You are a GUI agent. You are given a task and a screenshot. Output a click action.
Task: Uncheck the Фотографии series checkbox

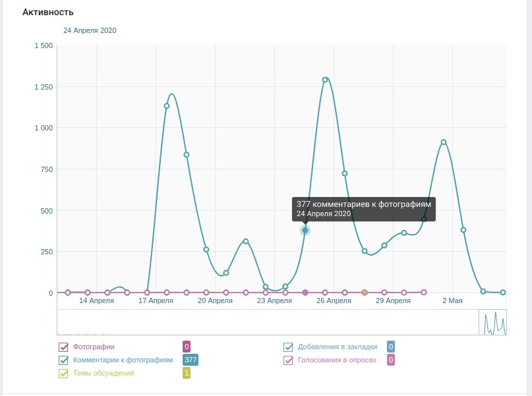[64, 347]
